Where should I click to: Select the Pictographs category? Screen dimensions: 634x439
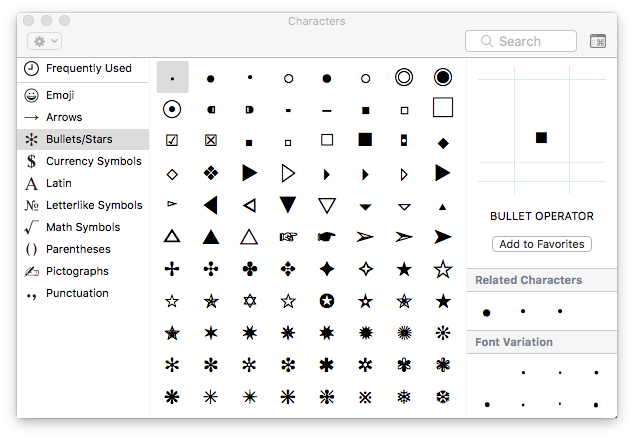83,271
